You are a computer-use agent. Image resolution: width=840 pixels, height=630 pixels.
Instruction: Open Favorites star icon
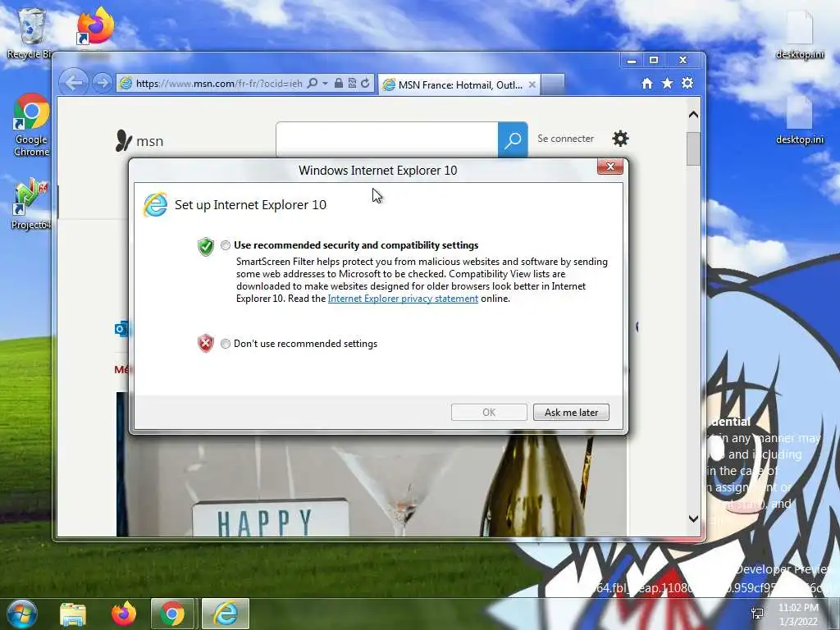(x=667, y=83)
